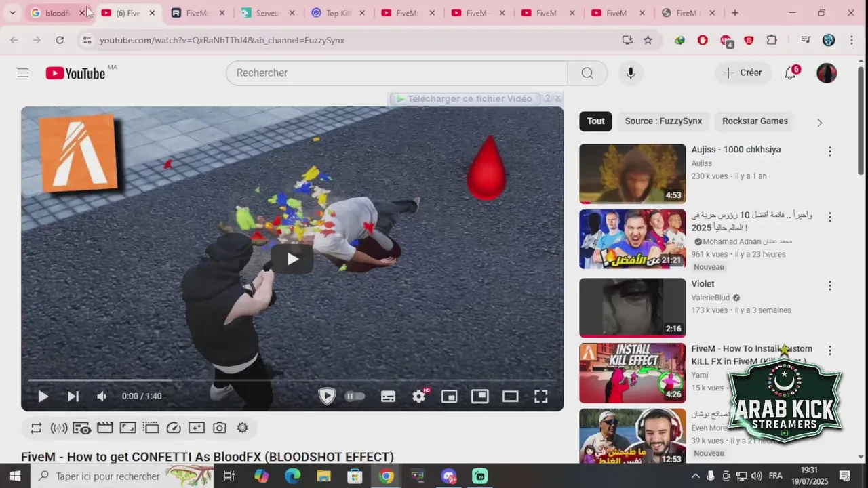Image resolution: width=868 pixels, height=488 pixels.
Task: Select the Tout filter chip
Action: coord(595,121)
